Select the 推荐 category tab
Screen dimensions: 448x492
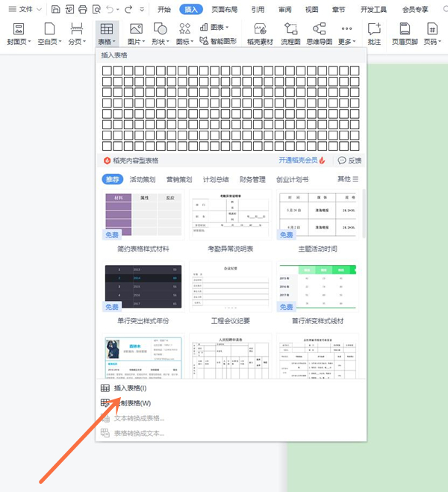[112, 179]
